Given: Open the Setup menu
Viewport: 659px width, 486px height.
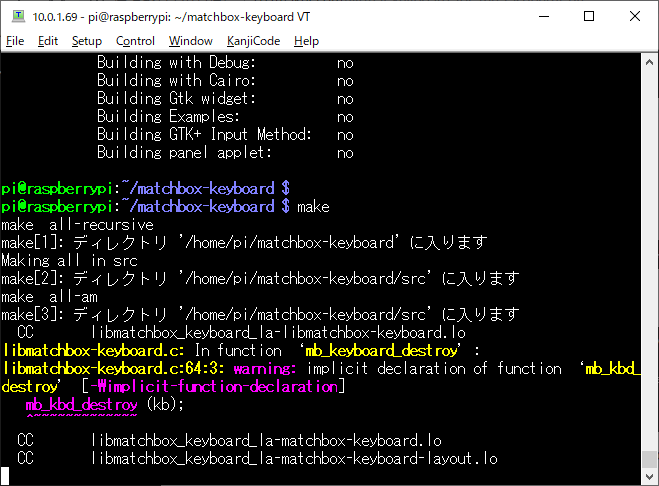Looking at the screenshot, I should (x=87, y=41).
